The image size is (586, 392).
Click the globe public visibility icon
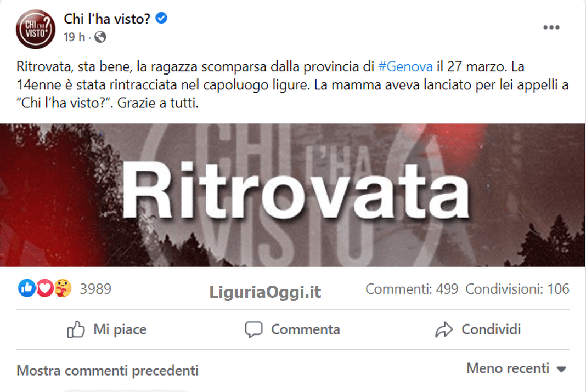(100, 37)
